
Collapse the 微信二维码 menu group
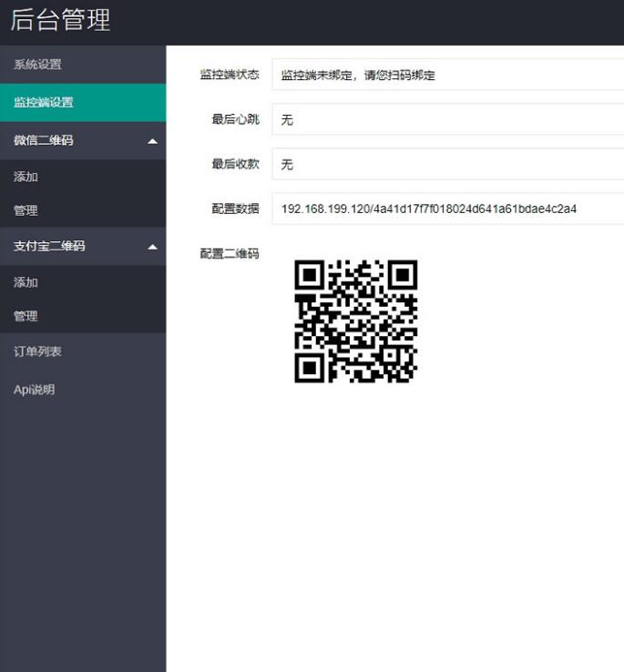[83, 140]
